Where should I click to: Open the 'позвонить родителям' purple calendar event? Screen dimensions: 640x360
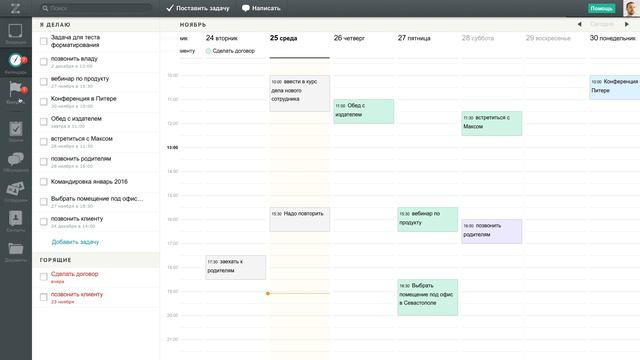[x=491, y=231]
